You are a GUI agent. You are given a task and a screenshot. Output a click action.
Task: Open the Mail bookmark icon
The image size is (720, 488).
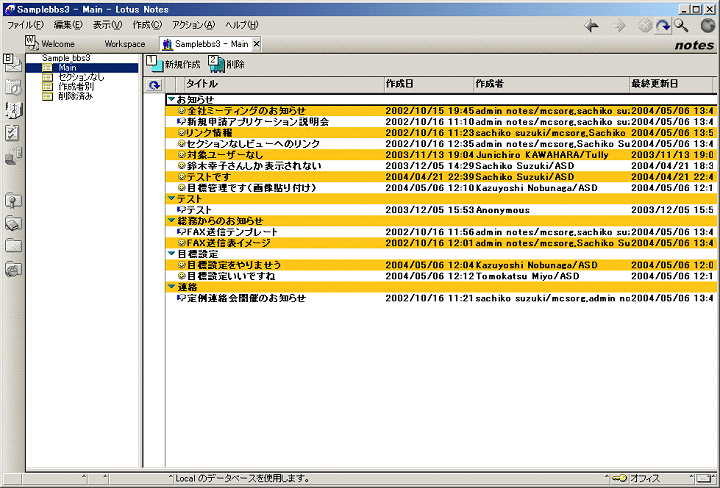(x=12, y=63)
